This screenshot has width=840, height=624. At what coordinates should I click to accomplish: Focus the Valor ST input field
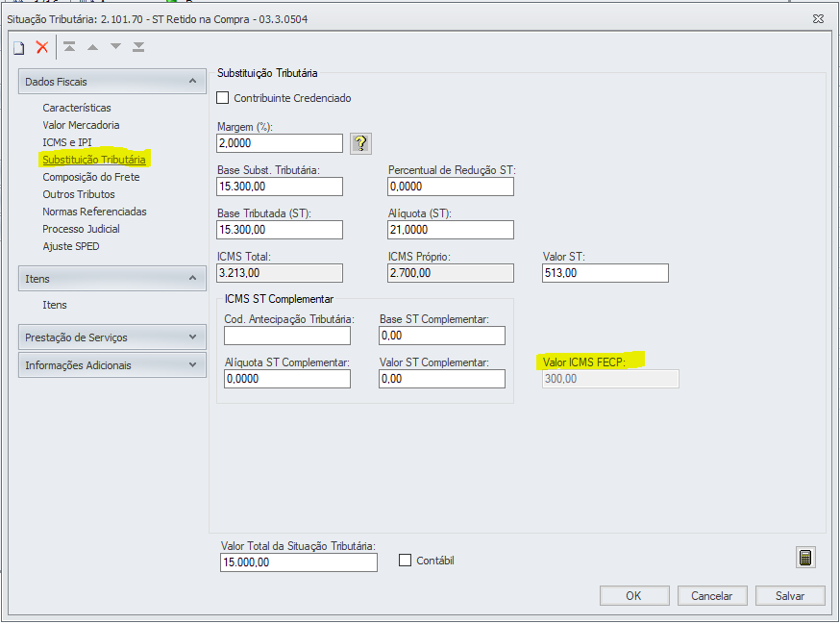(605, 273)
